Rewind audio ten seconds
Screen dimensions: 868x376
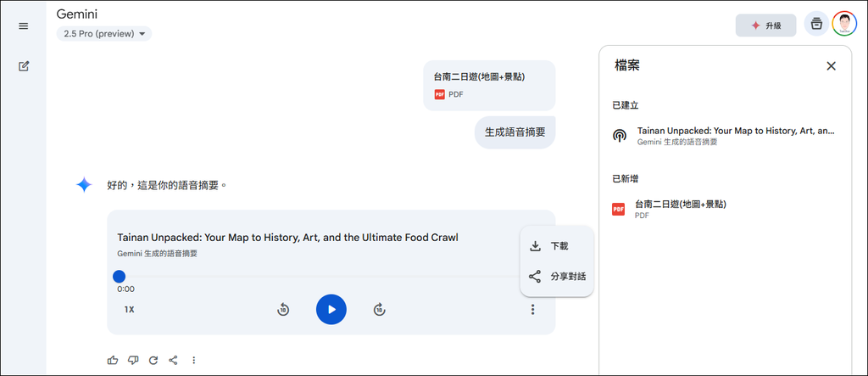click(283, 310)
